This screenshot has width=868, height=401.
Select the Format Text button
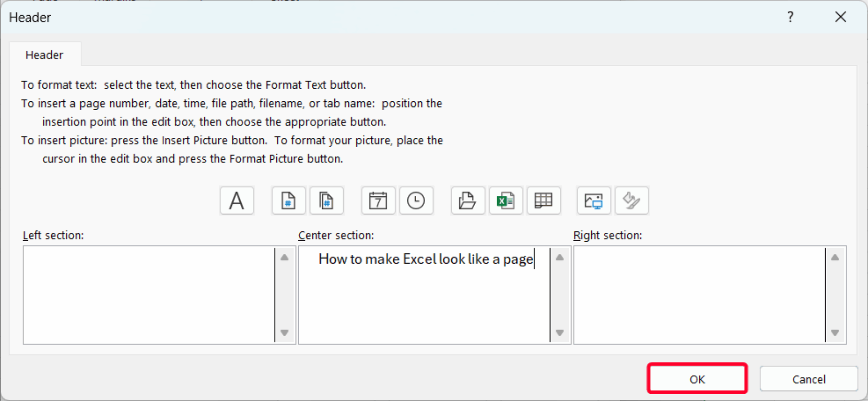(236, 200)
